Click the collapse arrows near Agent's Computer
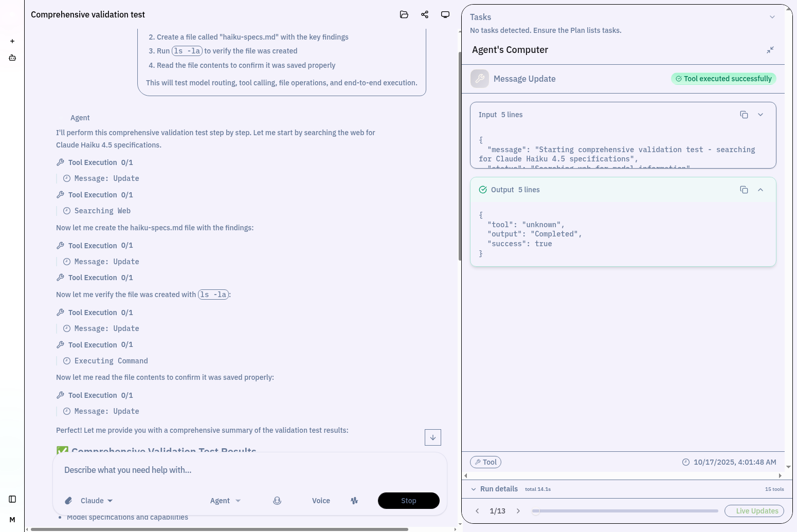This screenshot has width=797, height=532. pyautogui.click(x=770, y=50)
